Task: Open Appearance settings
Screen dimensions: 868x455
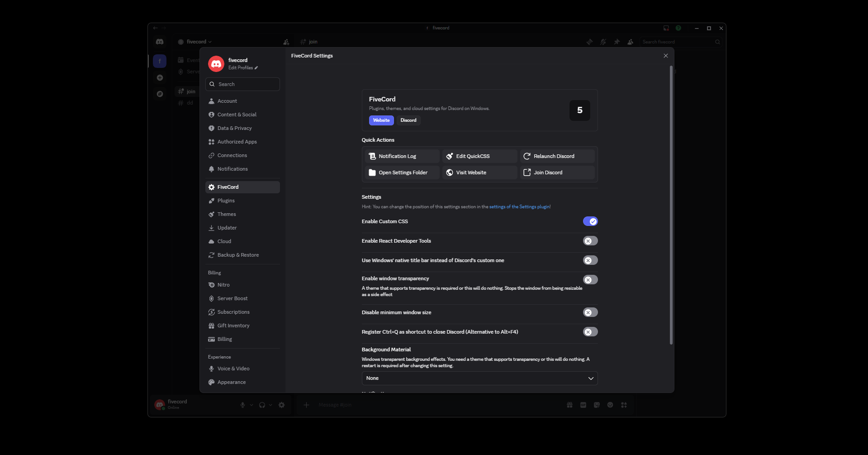Action: tap(242, 382)
